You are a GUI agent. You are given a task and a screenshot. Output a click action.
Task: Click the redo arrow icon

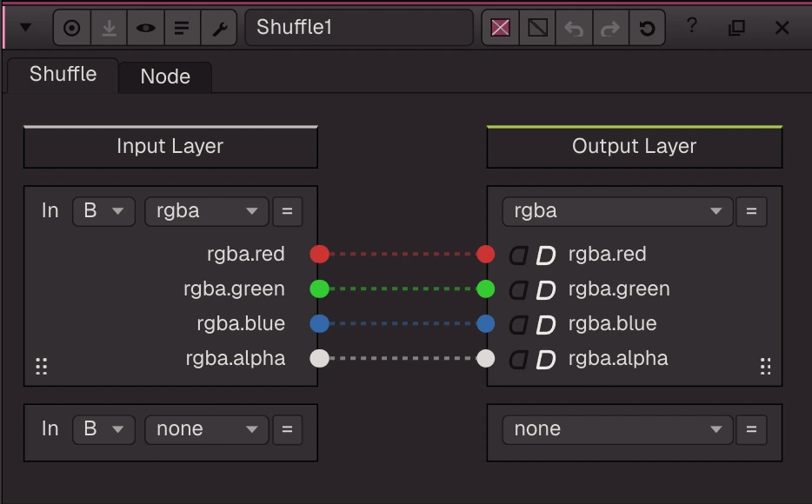(610, 28)
